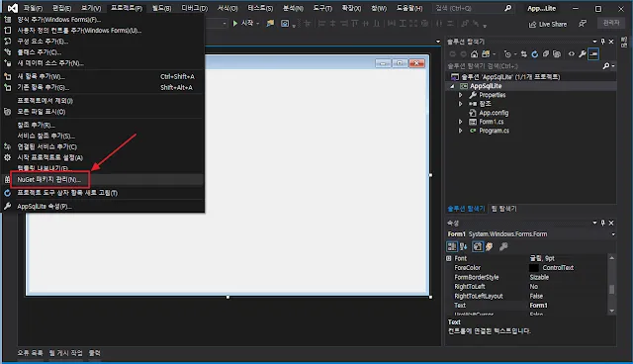
Task: Select solution 'AppSqlLite' root node
Action: [510, 77]
